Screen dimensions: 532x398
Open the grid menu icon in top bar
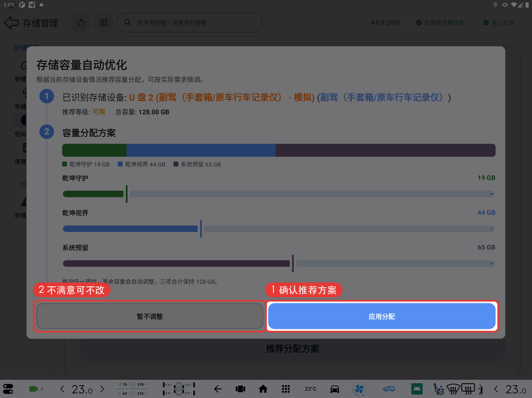(x=104, y=23)
